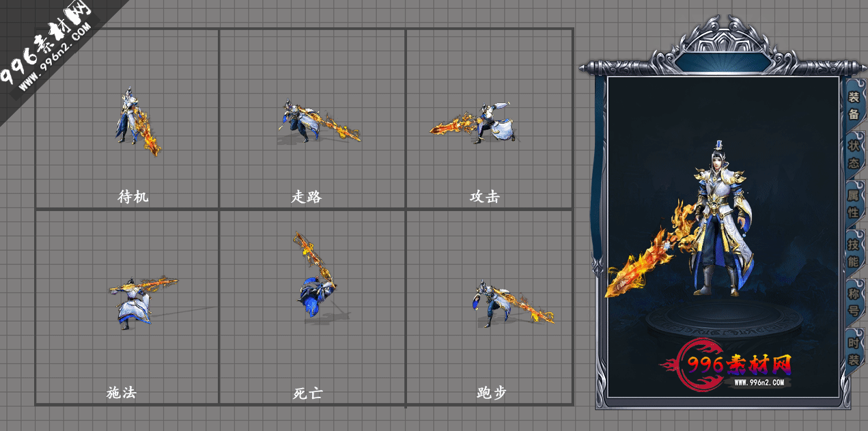Viewport: 868px width, 431px height.
Task: Select the attack sprite above 攻击
Action: (x=473, y=123)
